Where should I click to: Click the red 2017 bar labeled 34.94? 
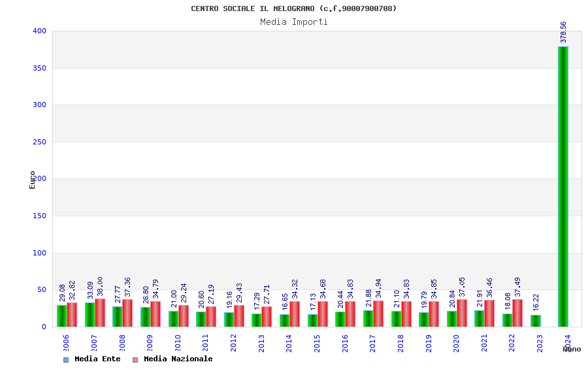[378, 314]
